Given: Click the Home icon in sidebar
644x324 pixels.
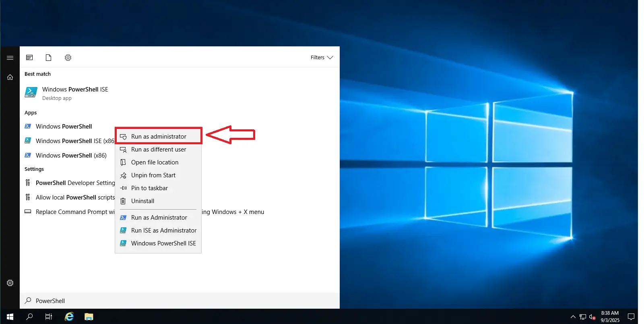Looking at the screenshot, I should click(x=10, y=77).
